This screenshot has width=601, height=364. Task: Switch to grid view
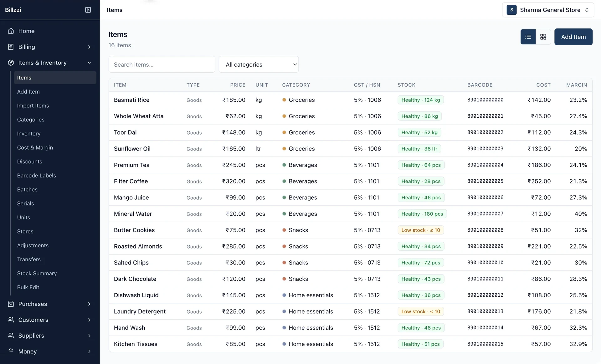[543, 37]
